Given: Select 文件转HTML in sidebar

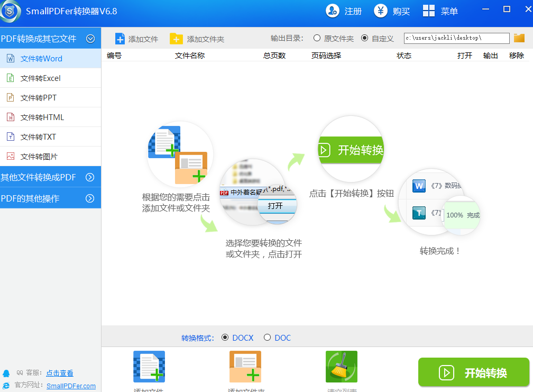Looking at the screenshot, I should coord(50,117).
